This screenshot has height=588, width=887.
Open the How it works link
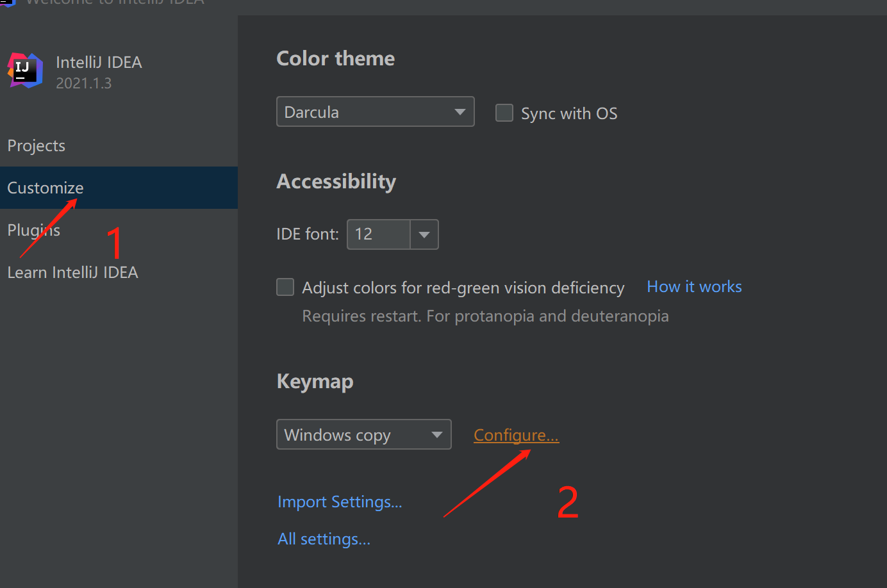(x=694, y=286)
